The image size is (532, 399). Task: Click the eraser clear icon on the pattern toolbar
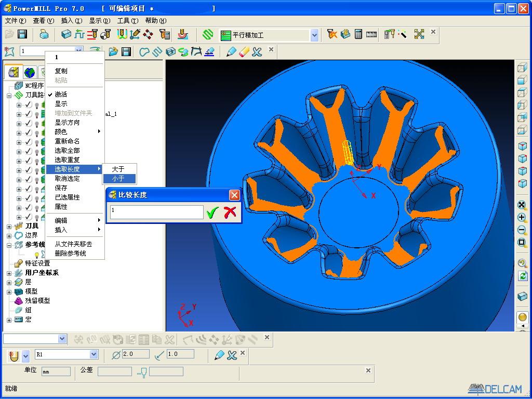coord(244,51)
